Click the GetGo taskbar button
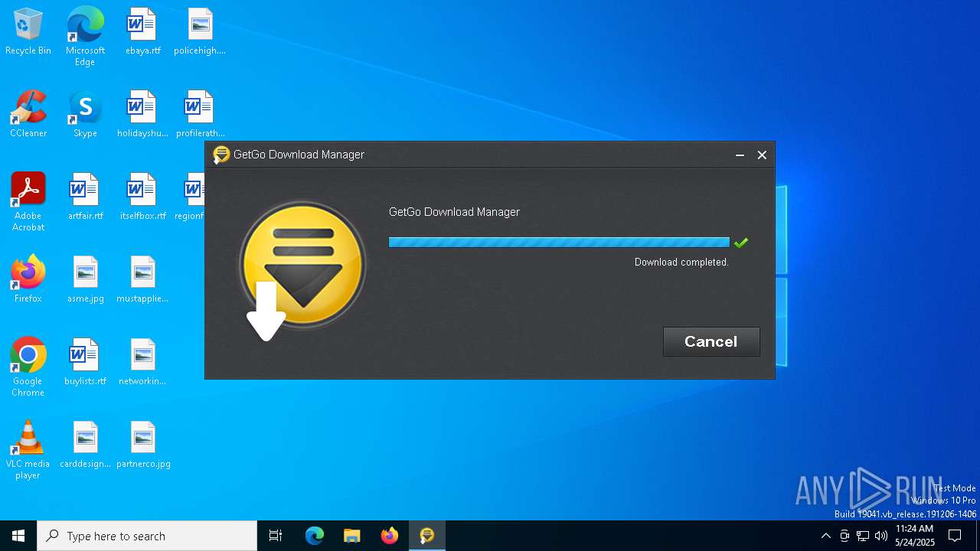980x551 pixels. pos(427,536)
